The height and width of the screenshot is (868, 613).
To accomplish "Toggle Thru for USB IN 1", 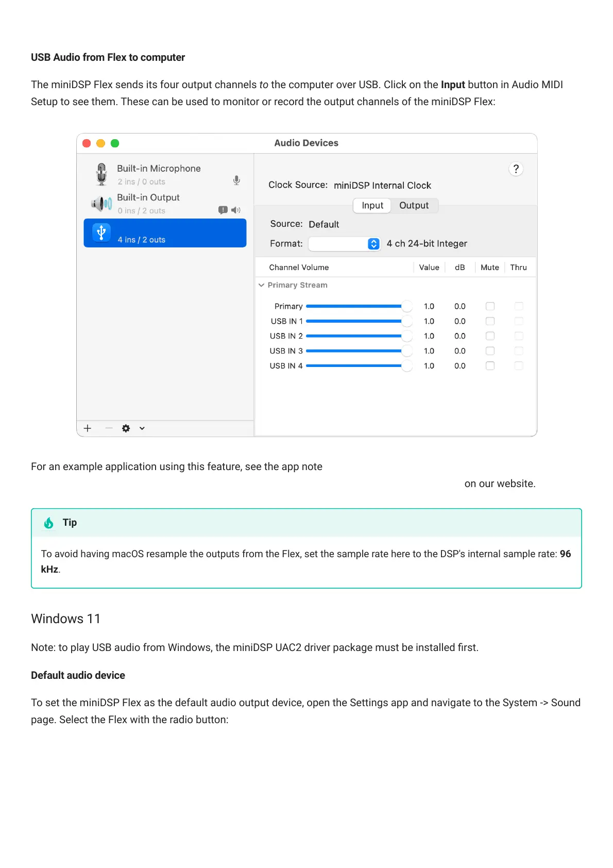I will (x=519, y=321).
